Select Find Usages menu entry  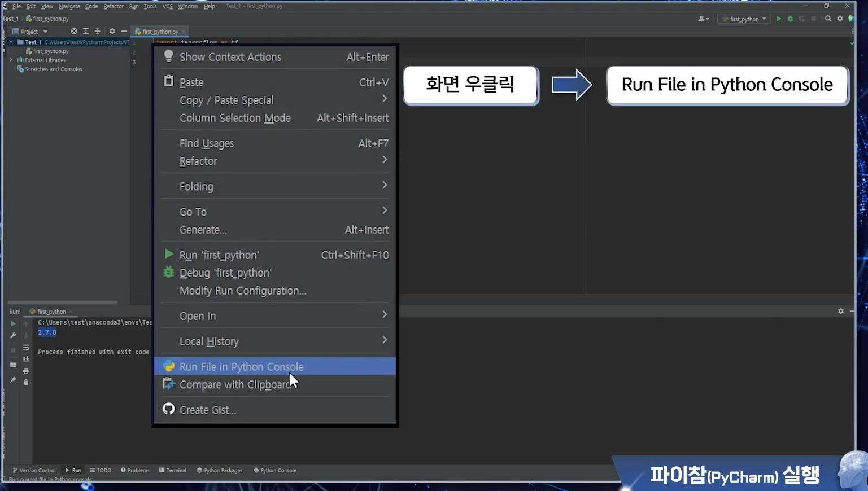[274, 143]
